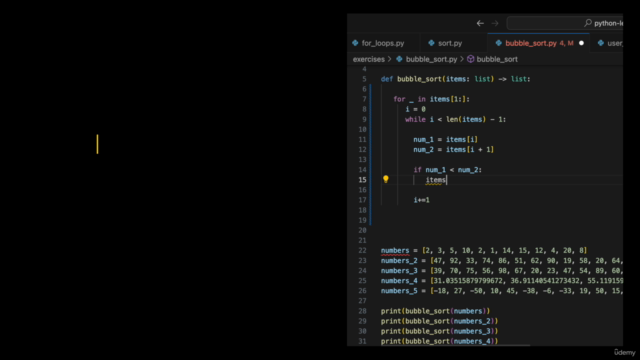Click the underlined 'items' on line 15
Image resolution: width=640 pixels, height=360 pixels.
436,180
